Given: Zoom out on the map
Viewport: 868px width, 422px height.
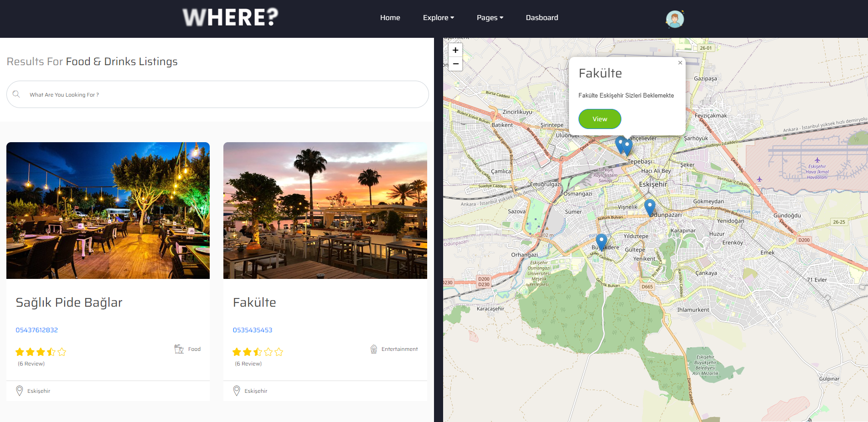Looking at the screenshot, I should pyautogui.click(x=455, y=64).
